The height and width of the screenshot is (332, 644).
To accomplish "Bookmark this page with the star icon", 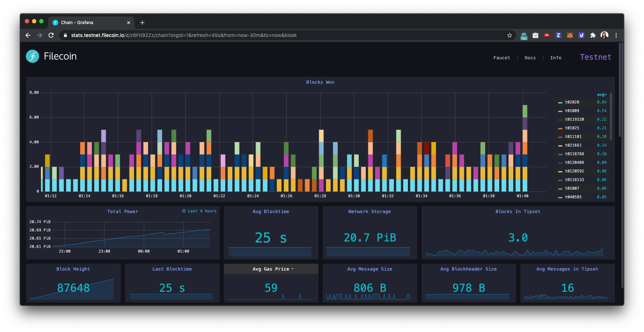I will point(509,35).
